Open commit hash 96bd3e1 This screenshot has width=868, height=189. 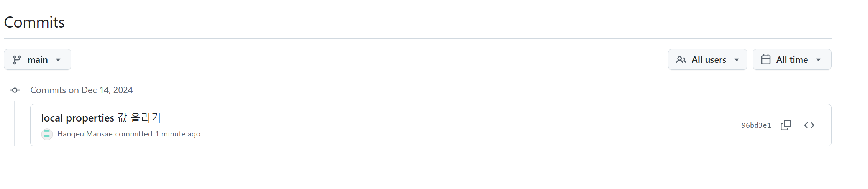[x=756, y=125]
